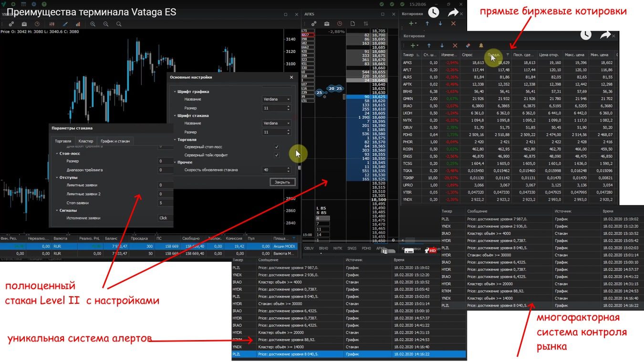
Task: Switch to Торговля tab in Параметры стакана
Action: pyautogui.click(x=63, y=141)
